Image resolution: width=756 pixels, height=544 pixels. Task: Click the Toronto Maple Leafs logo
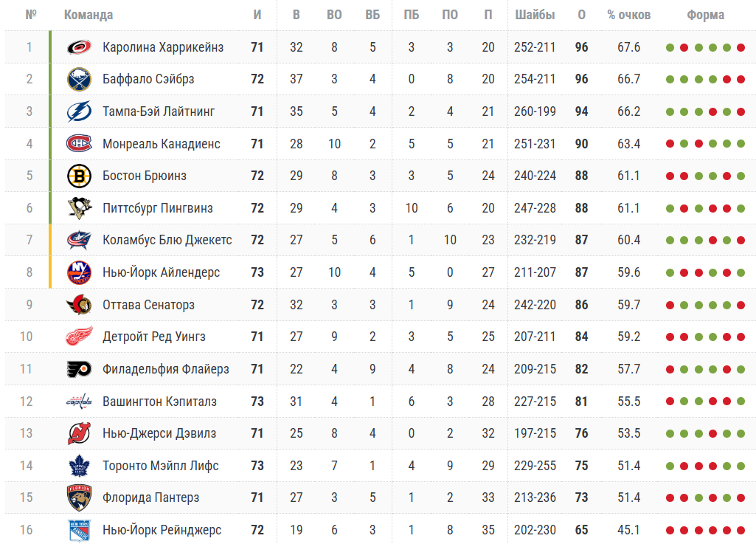(79, 466)
